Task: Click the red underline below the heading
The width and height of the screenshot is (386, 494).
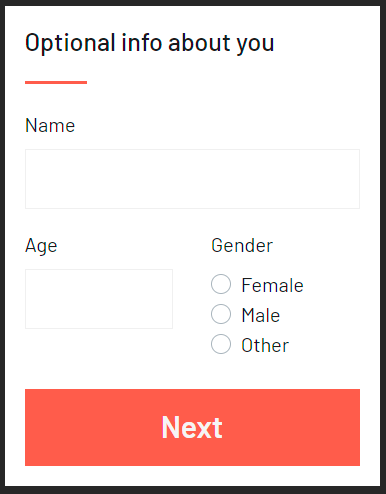Action: (x=56, y=82)
